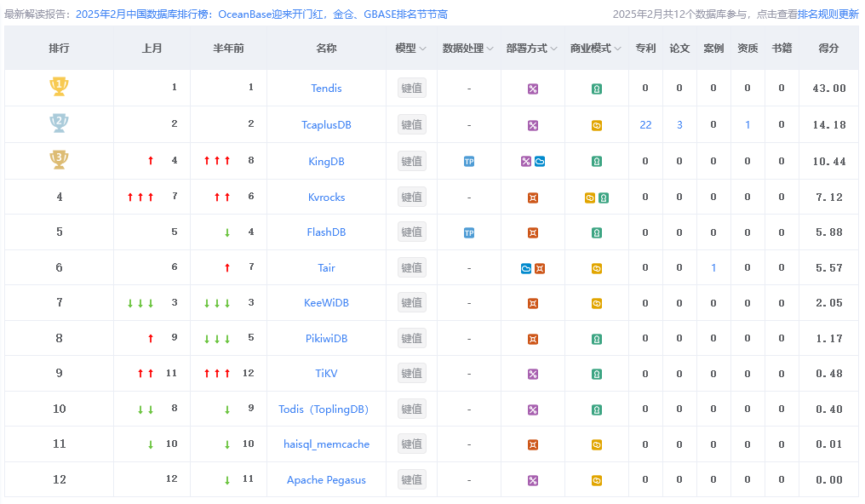Open the FlashDB database link
Viewport: 865px width, 504px height.
[x=327, y=232]
